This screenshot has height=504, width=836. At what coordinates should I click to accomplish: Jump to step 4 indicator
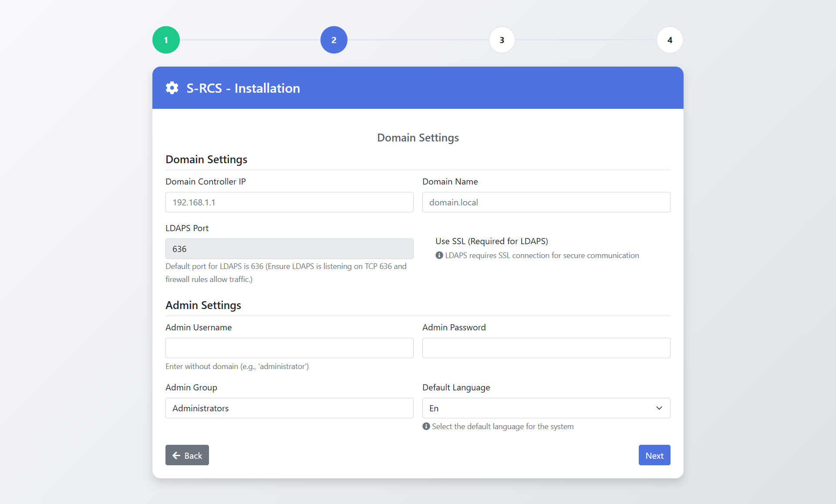670,40
